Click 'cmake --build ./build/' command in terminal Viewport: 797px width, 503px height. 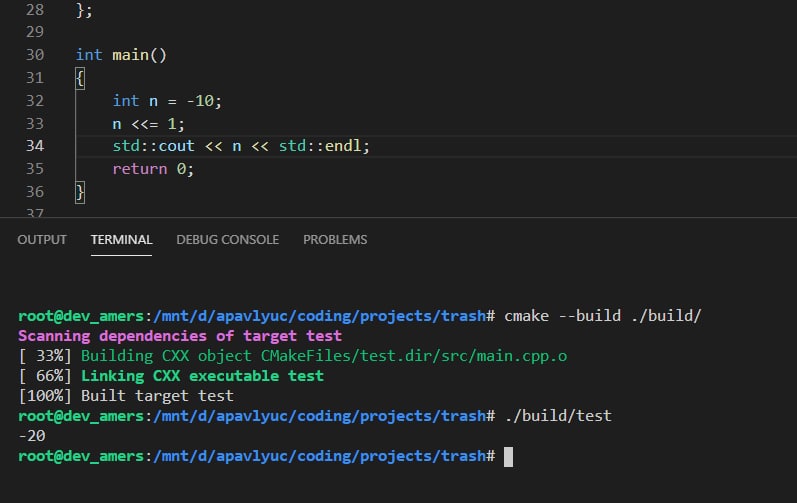coord(603,316)
